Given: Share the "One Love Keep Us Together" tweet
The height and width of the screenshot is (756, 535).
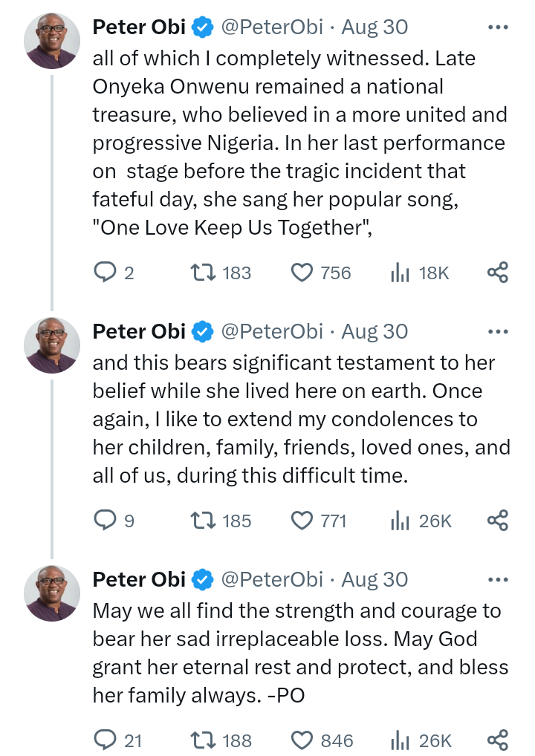Looking at the screenshot, I should (x=497, y=273).
